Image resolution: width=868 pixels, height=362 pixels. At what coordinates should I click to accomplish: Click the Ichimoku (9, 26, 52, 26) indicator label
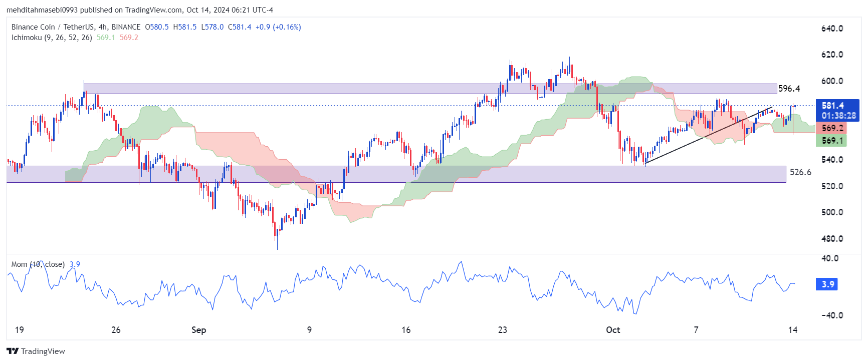[52, 38]
